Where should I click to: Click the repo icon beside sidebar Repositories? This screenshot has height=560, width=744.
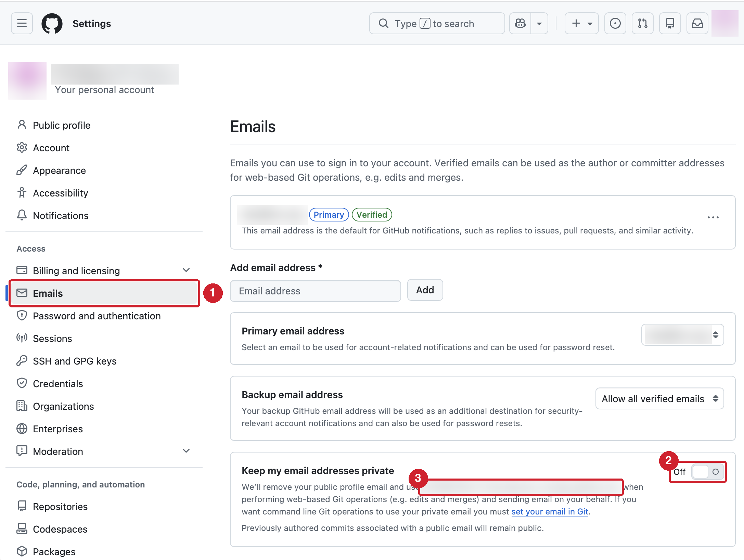pos(22,506)
